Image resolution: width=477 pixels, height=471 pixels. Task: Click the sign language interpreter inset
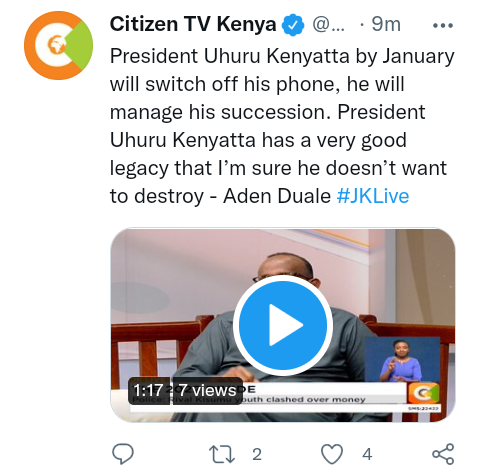(x=402, y=360)
